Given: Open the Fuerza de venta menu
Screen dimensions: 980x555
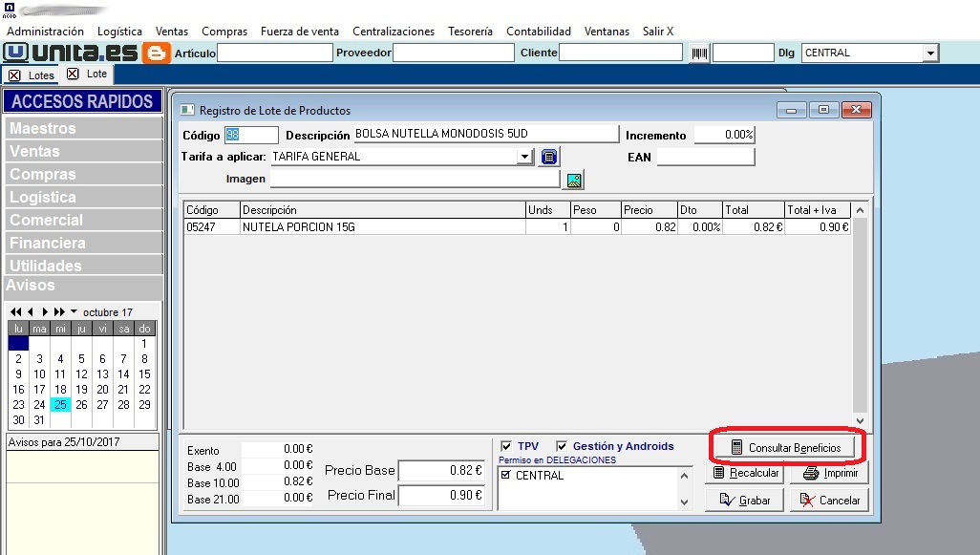Looking at the screenshot, I should 300,32.
